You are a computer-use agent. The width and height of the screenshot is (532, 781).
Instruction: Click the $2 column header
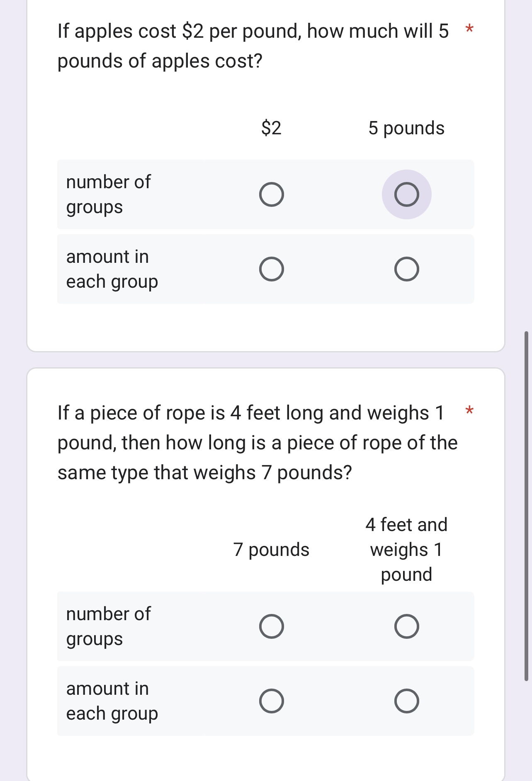tap(271, 128)
